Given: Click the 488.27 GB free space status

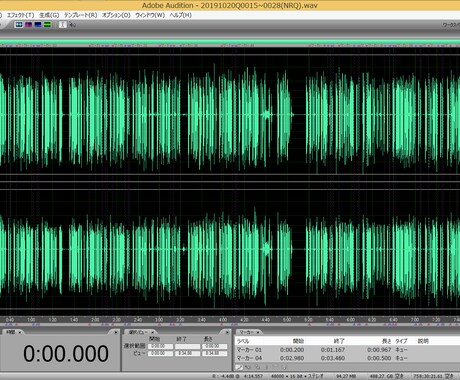Looking at the screenshot, I should 386,376.
